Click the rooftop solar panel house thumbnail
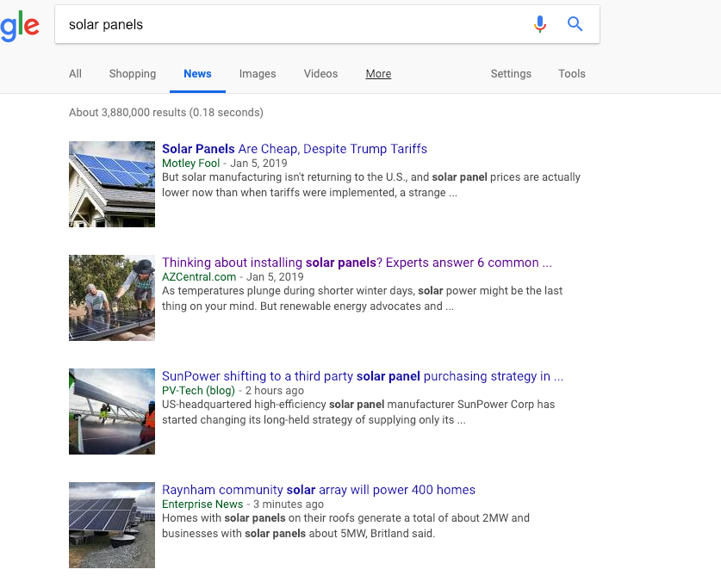The image size is (721, 588). coord(112,184)
